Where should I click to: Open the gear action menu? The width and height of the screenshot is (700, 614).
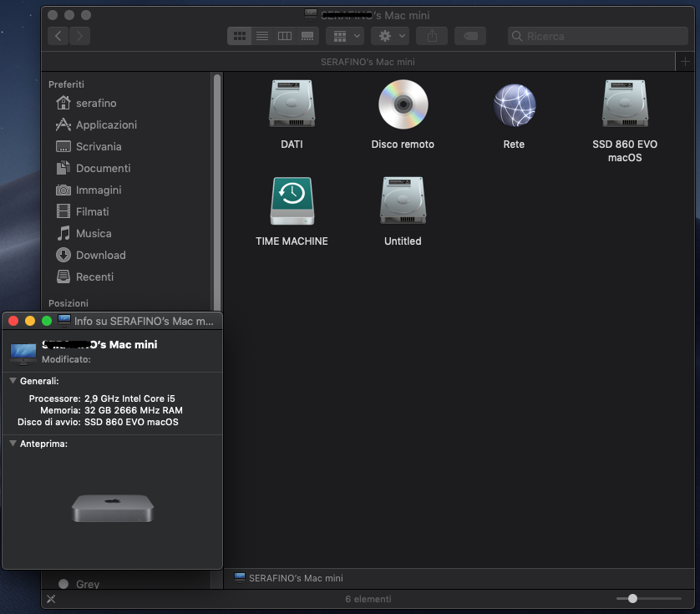tap(390, 36)
